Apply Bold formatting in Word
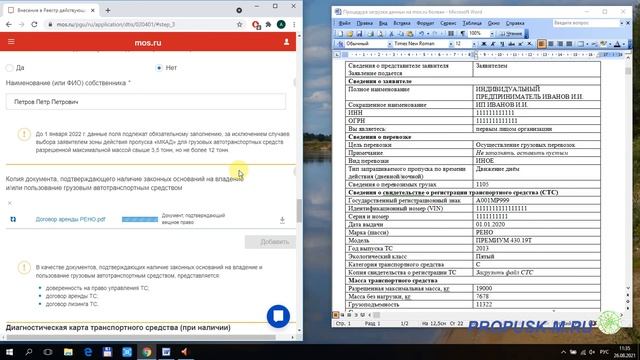This screenshot has width=640, height=360. (484, 44)
